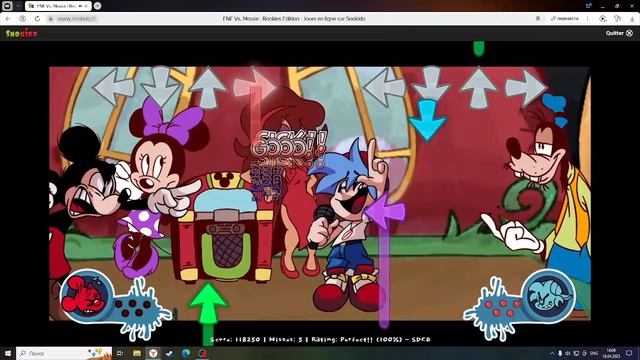Open Microsoft Edge from the taskbar
Viewport: 640px width, 360px height.
(x=186, y=353)
